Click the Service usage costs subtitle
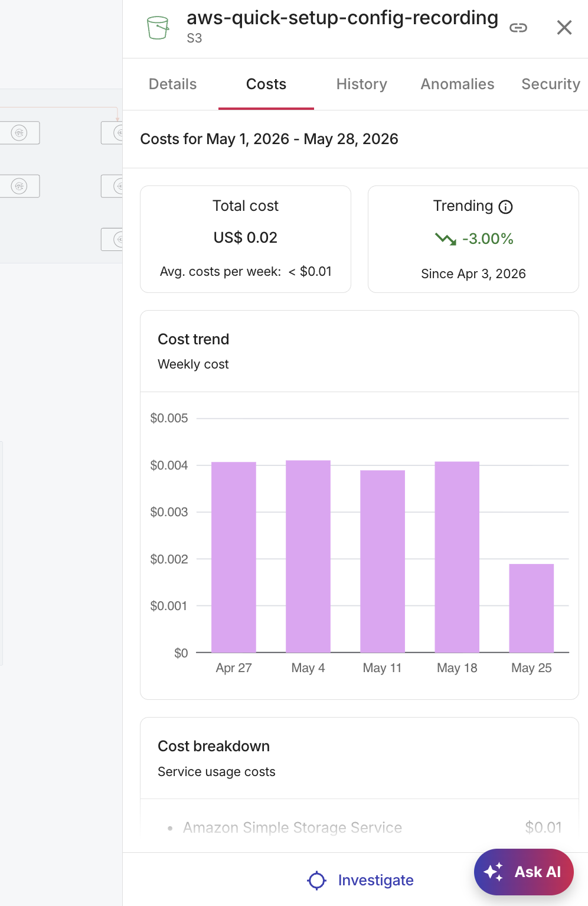 (217, 772)
